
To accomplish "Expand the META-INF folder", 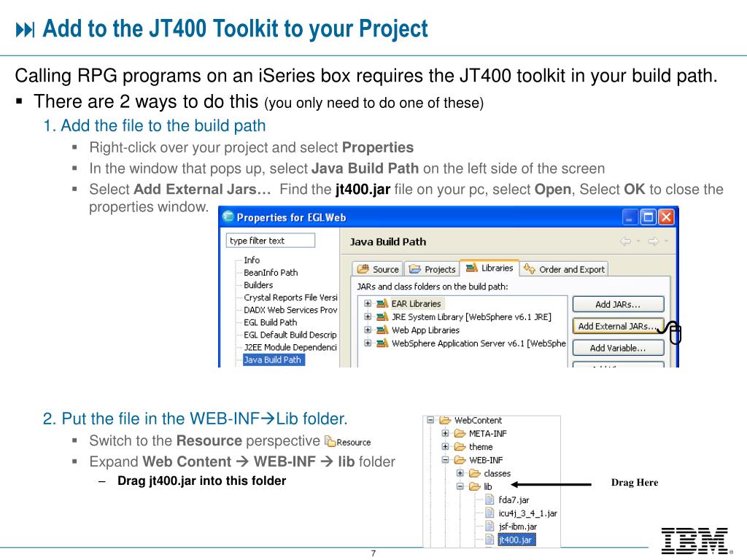I will pos(445,433).
